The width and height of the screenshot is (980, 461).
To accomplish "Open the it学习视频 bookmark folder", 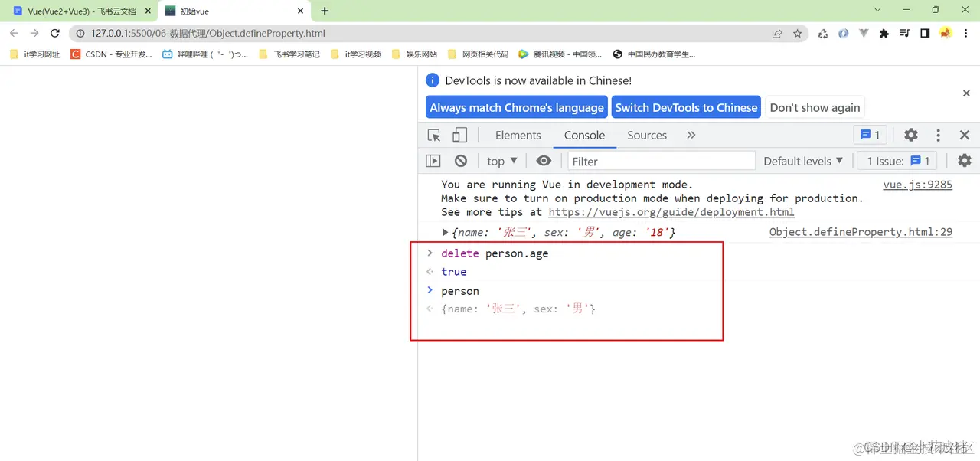I will click(356, 54).
